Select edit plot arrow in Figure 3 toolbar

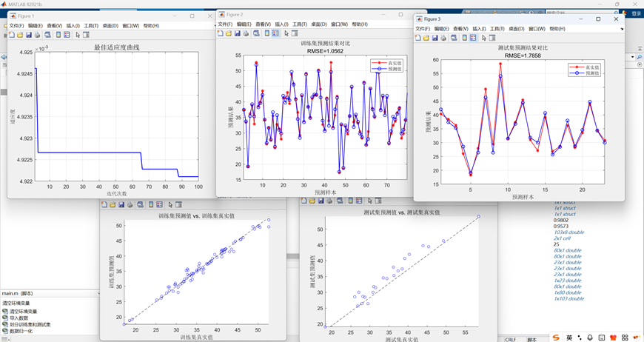[x=484, y=38]
